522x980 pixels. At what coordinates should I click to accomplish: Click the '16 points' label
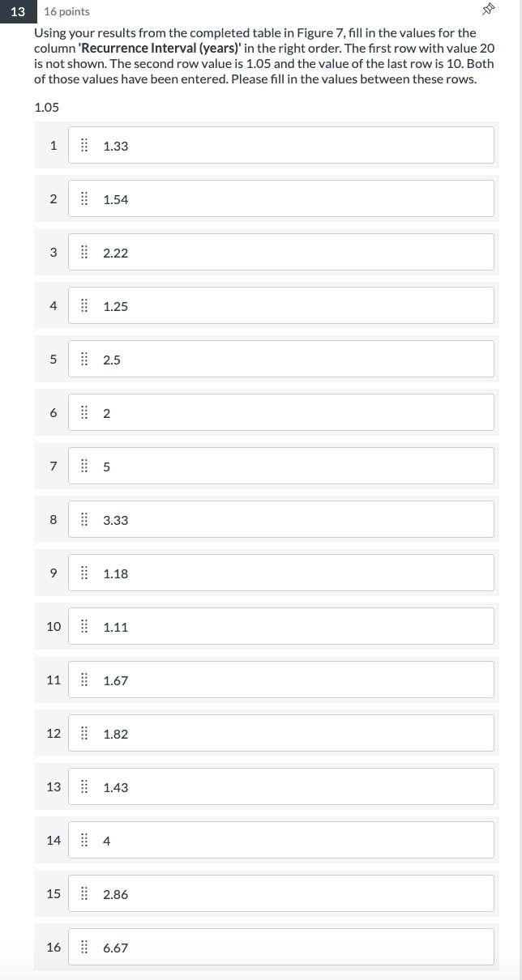pyautogui.click(x=66, y=12)
